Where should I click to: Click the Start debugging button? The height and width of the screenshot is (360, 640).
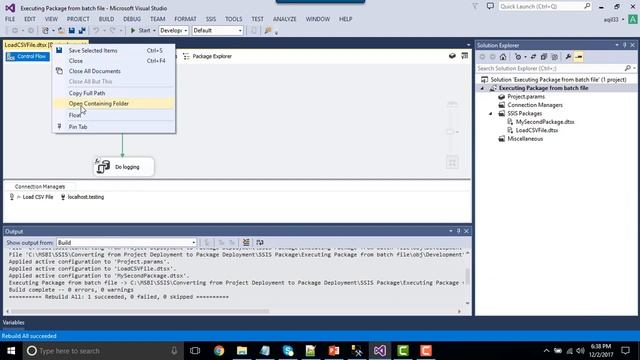coord(140,31)
